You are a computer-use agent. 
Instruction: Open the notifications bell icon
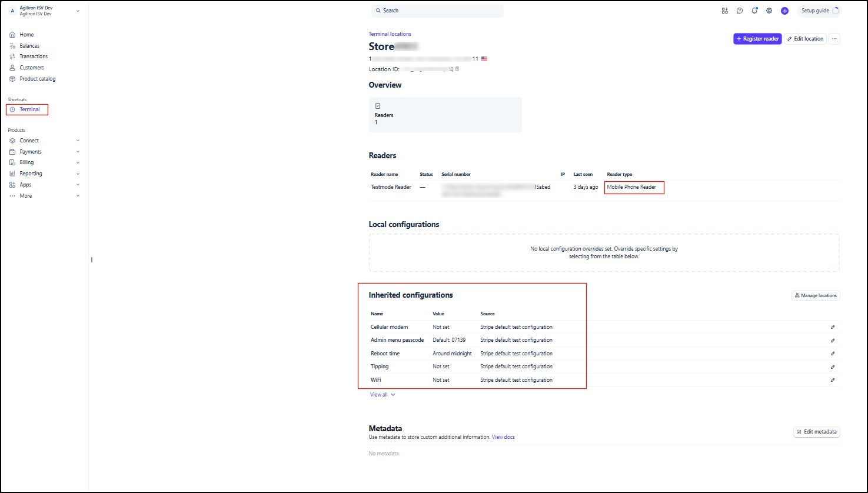(x=754, y=11)
